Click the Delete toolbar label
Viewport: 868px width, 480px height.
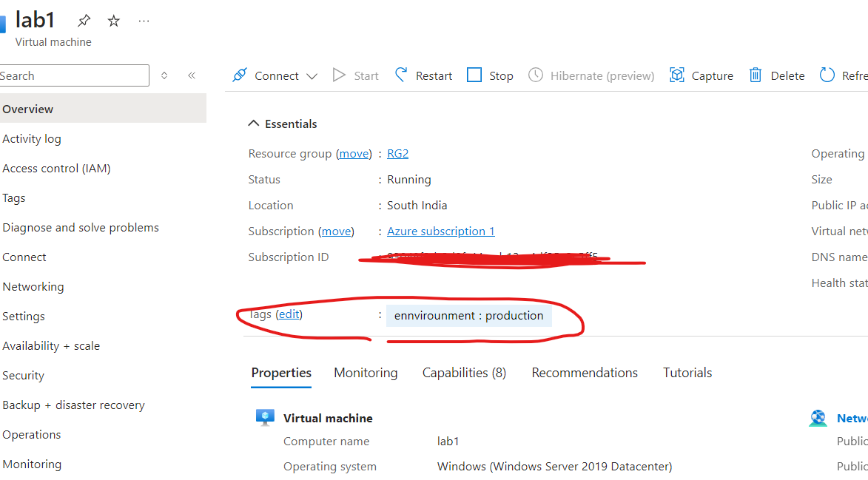coord(788,75)
